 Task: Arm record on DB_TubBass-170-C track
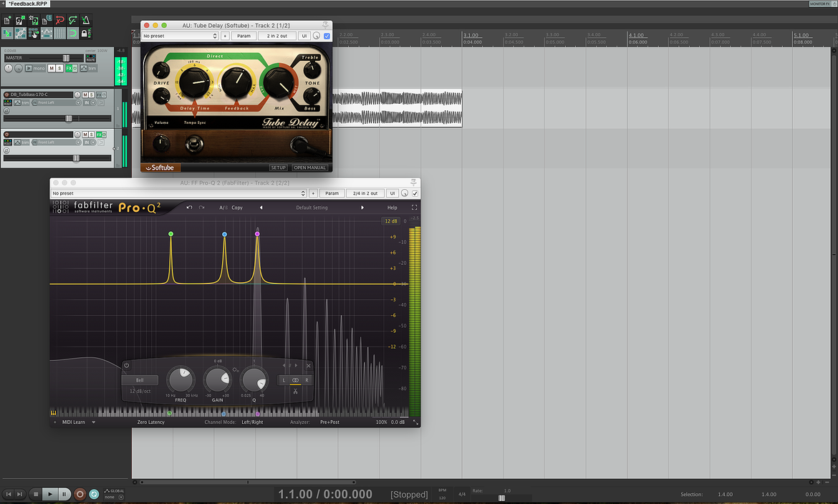pyautogui.click(x=7, y=94)
